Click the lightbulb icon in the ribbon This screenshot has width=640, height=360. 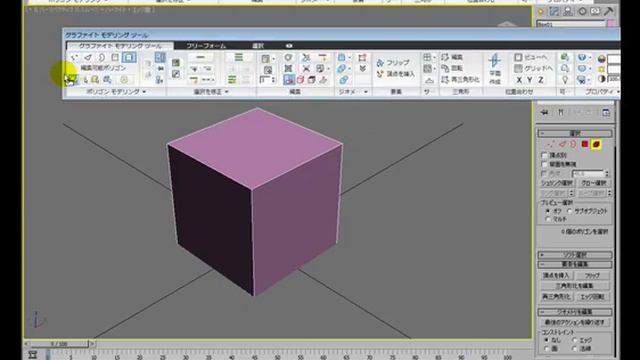565,80
